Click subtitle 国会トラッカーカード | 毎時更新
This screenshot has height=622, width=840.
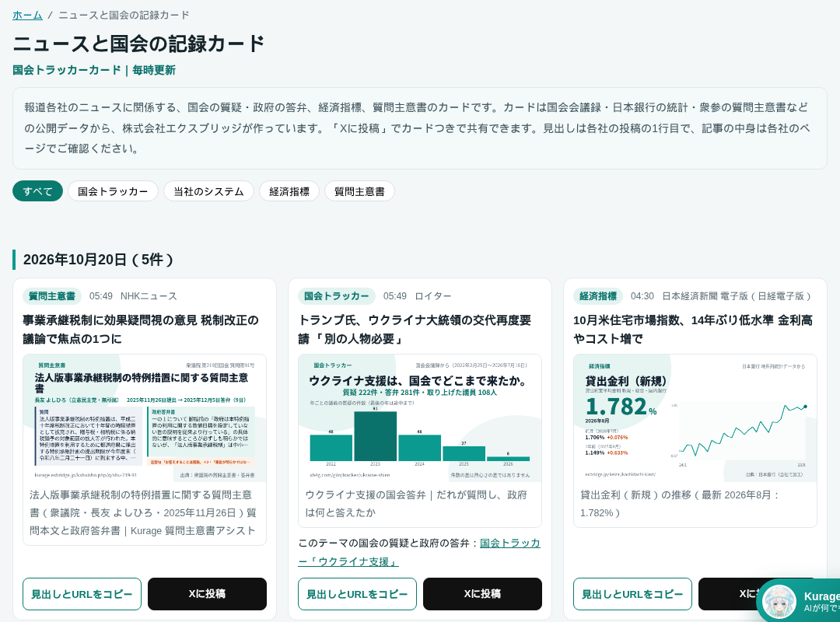[x=94, y=70]
